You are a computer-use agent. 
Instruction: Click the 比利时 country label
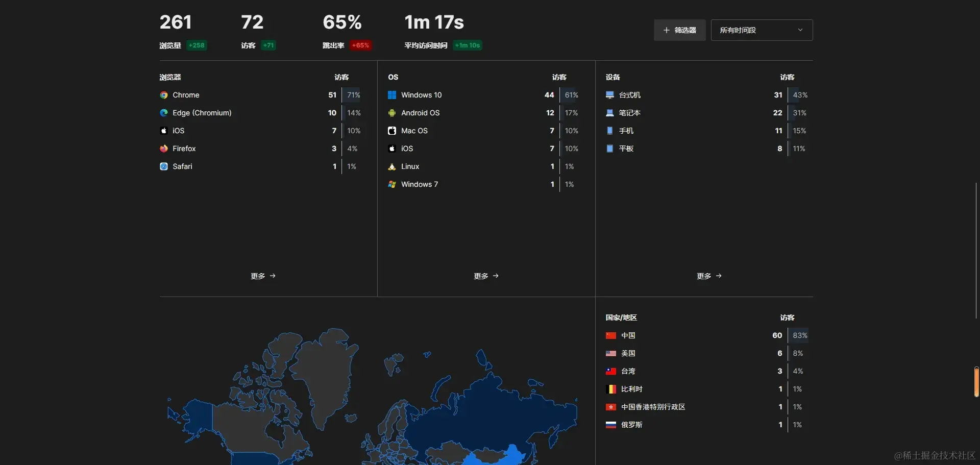click(632, 389)
